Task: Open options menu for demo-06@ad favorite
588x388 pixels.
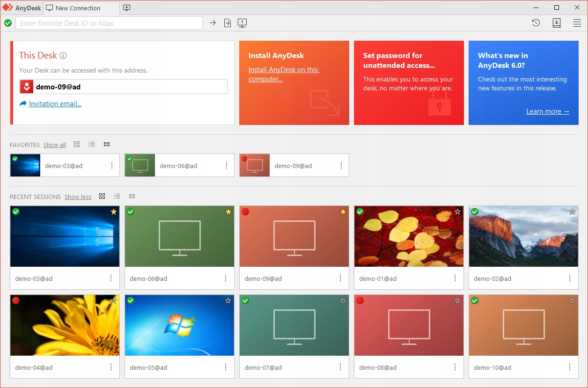Action: pyautogui.click(x=227, y=165)
